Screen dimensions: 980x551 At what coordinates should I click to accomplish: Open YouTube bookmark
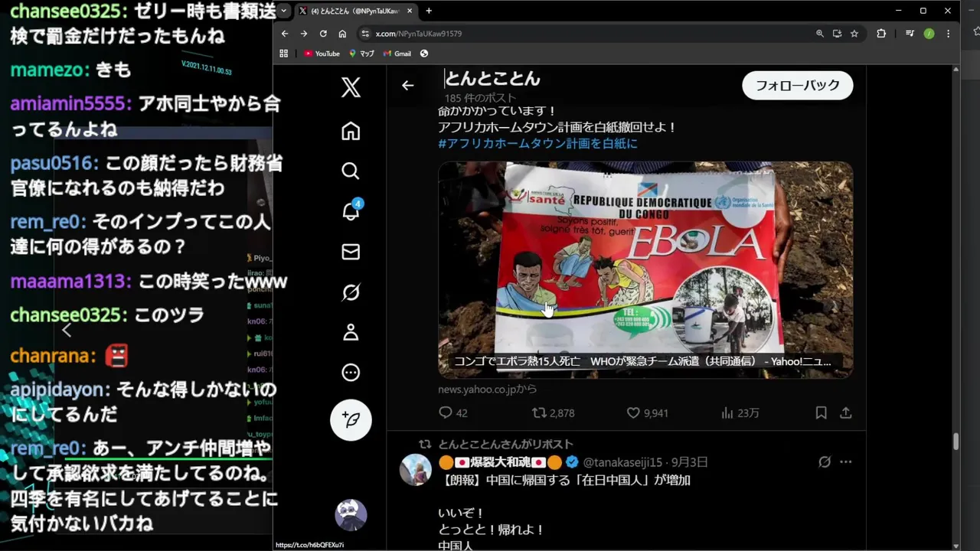tap(322, 54)
